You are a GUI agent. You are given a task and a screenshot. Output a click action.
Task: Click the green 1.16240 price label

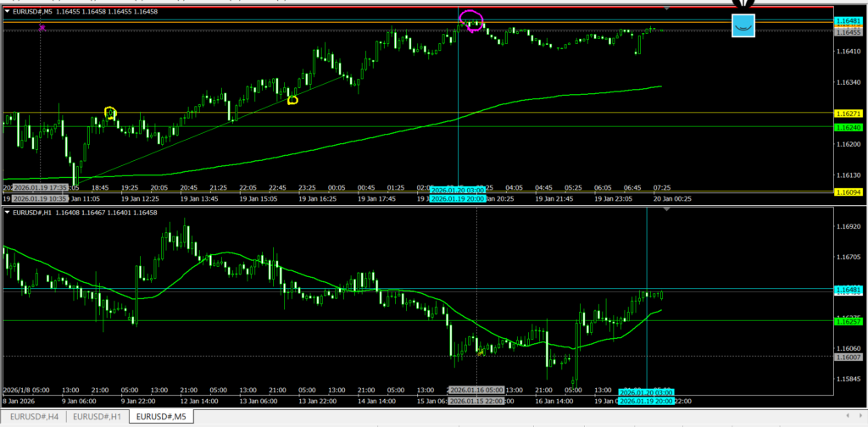click(x=849, y=127)
